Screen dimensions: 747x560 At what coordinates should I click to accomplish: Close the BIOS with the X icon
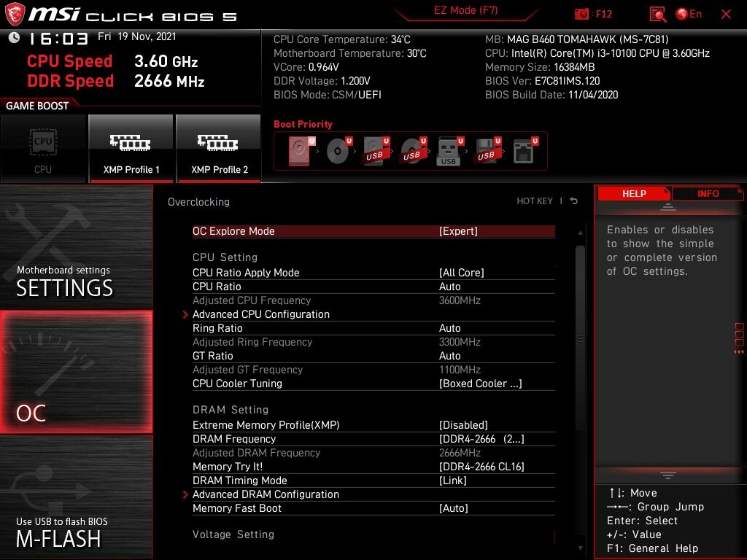point(726,15)
